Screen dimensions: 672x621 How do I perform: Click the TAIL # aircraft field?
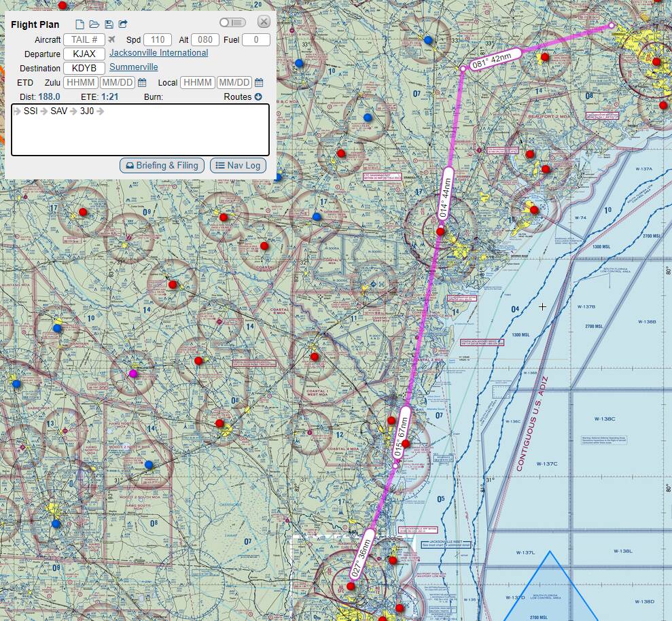(x=84, y=40)
